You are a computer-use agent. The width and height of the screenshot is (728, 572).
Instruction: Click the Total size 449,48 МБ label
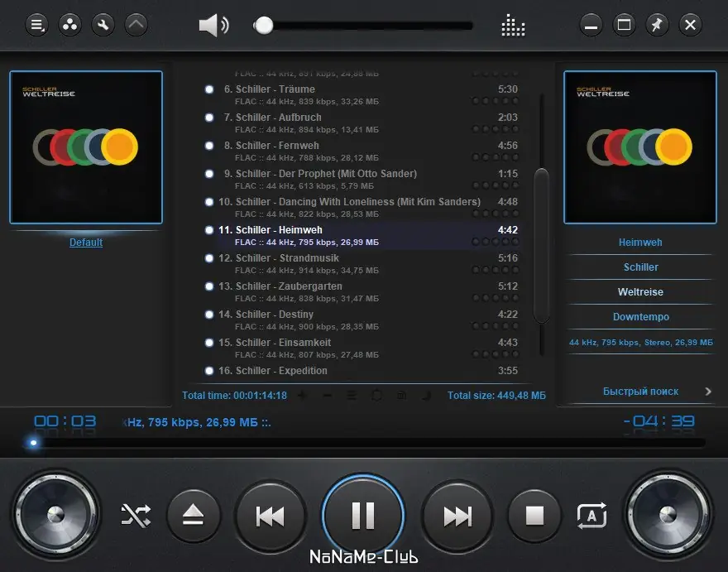497,396
